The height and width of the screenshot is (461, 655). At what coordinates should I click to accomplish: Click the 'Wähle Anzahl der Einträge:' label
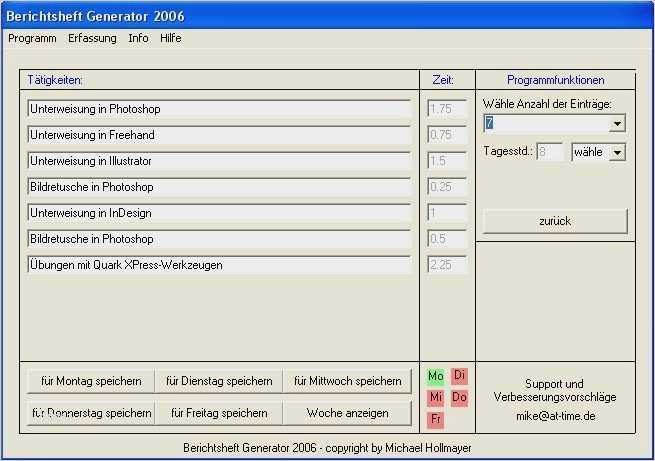coord(547,104)
